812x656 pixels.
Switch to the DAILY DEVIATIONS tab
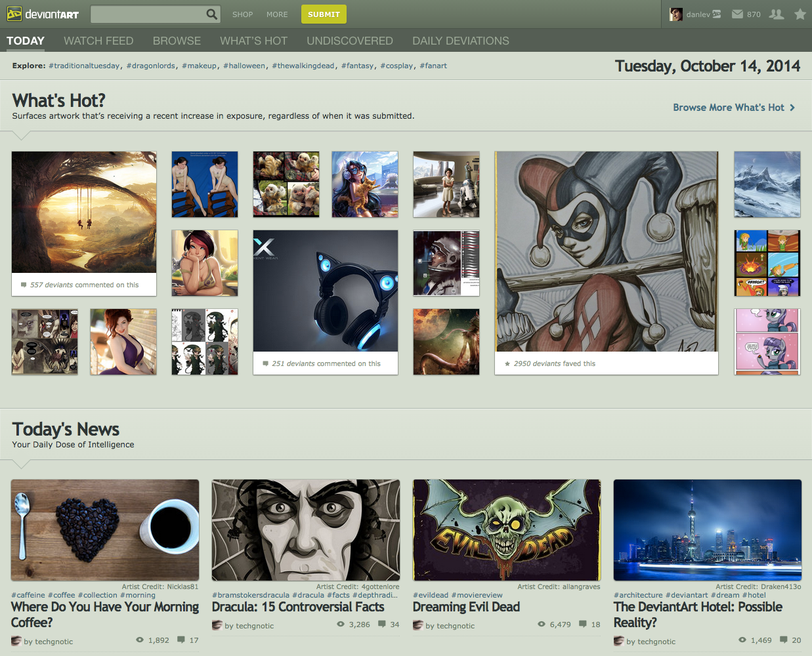[461, 41]
